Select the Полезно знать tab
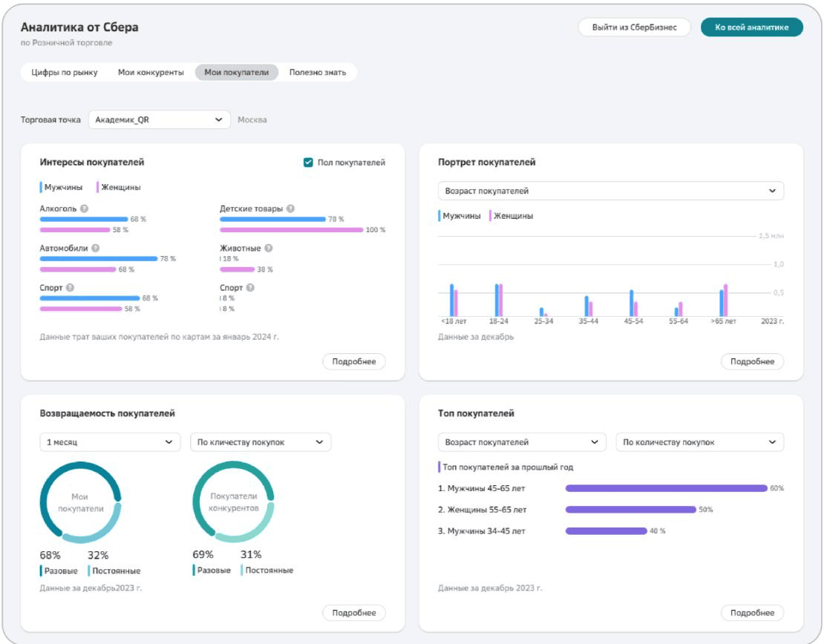The width and height of the screenshot is (824, 644). pyautogui.click(x=318, y=73)
